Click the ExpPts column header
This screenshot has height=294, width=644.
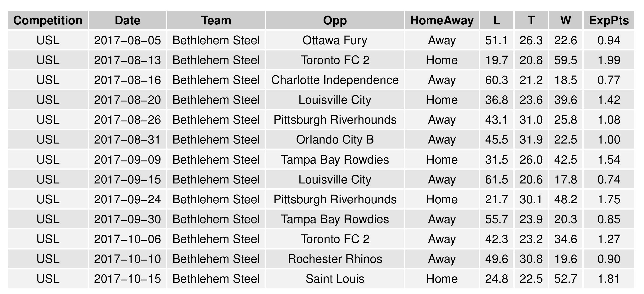pyautogui.click(x=609, y=20)
